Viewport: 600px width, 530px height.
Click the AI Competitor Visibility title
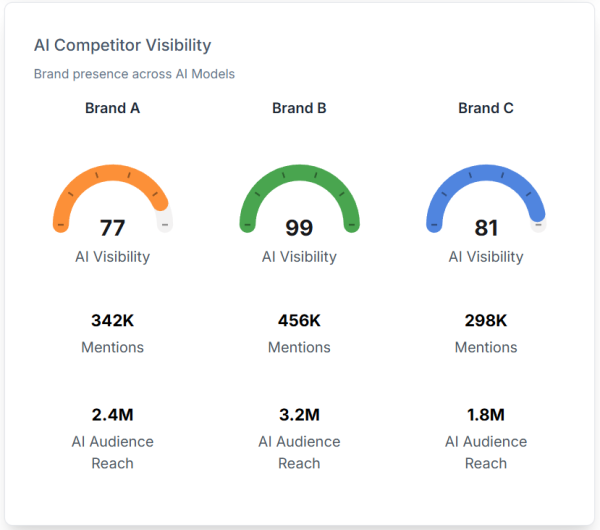[122, 45]
